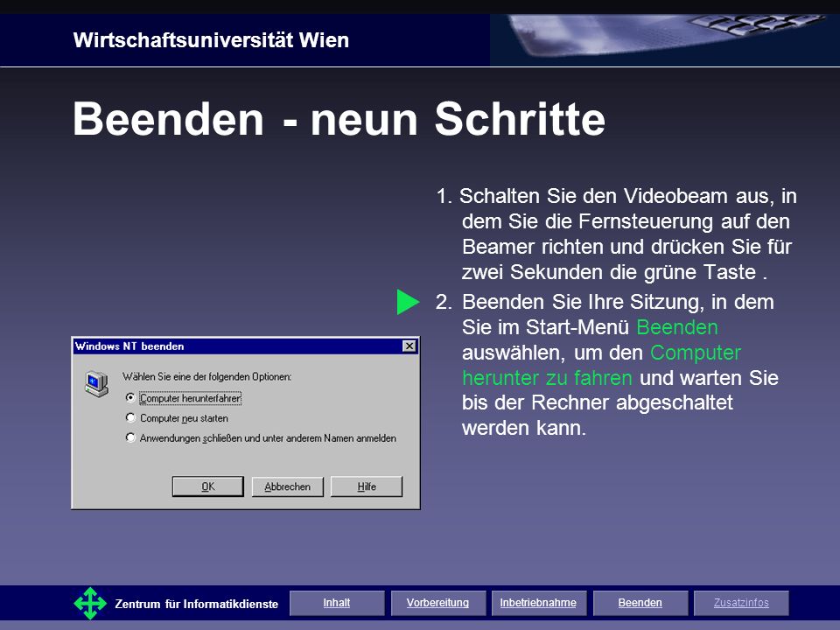This screenshot has width=840, height=630.
Task: Click the green Beenden word in step 2
Action: point(677,326)
